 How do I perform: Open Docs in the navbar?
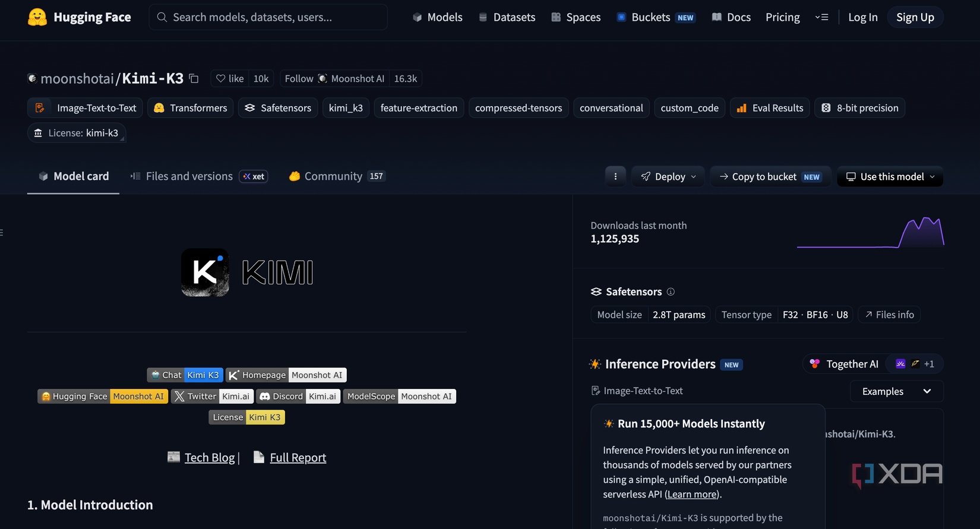click(x=732, y=17)
